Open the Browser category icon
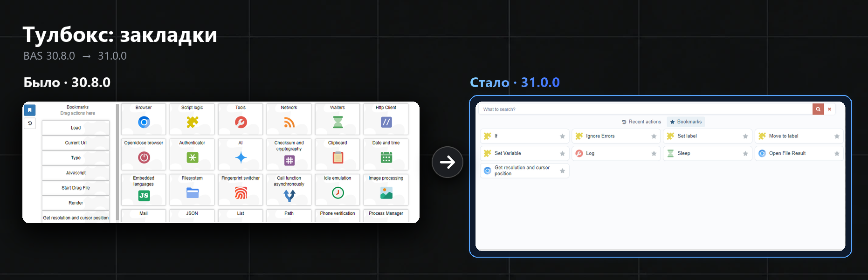Image resolution: width=868 pixels, height=280 pixels. click(144, 122)
